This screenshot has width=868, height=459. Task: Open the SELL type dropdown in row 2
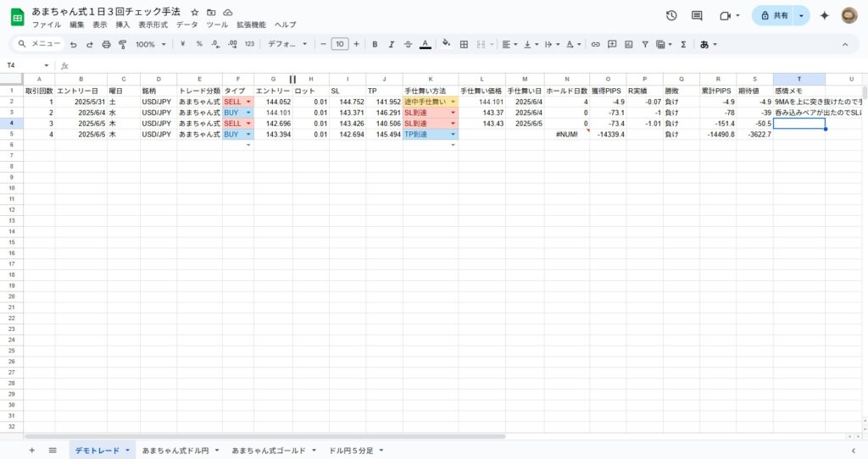248,102
